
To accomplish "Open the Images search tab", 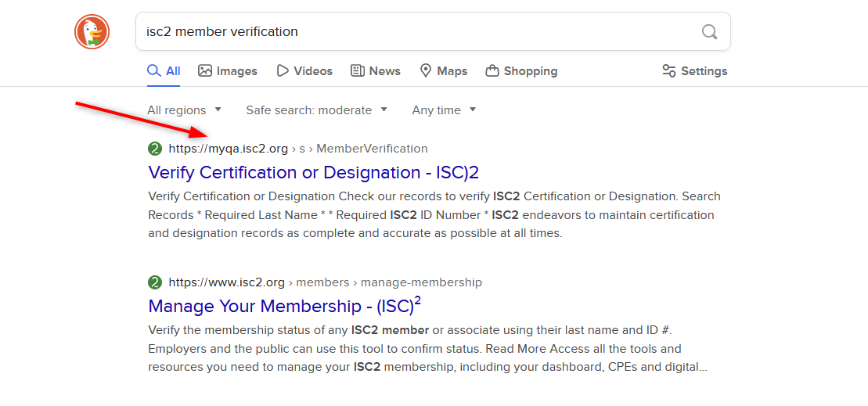I will click(228, 71).
